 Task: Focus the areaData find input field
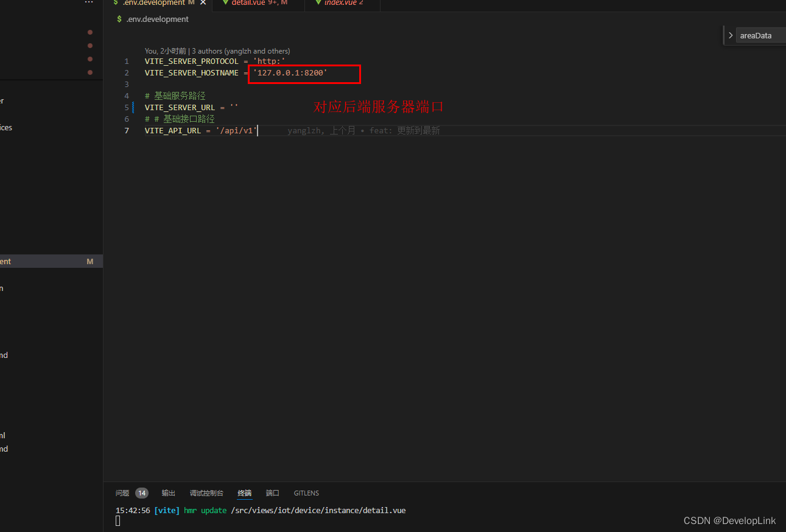coord(760,36)
